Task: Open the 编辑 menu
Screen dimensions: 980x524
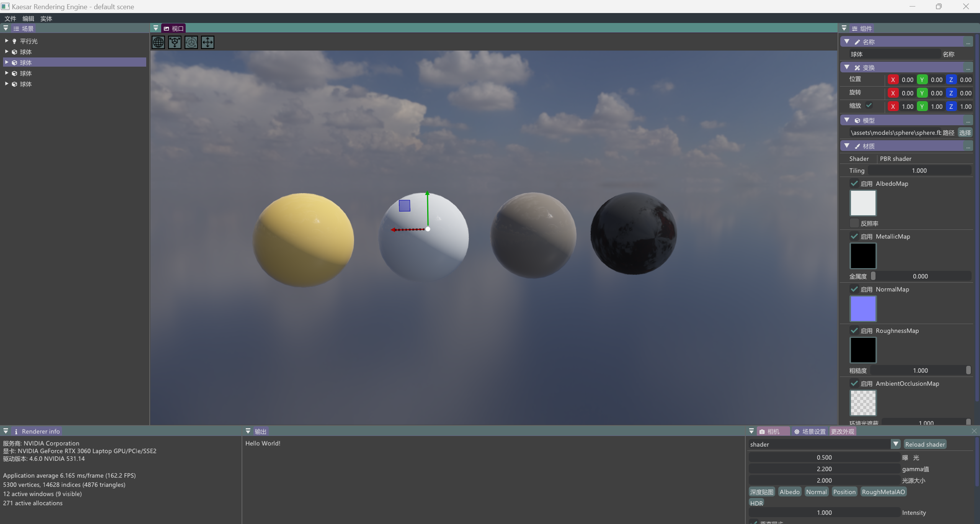Action: point(28,18)
